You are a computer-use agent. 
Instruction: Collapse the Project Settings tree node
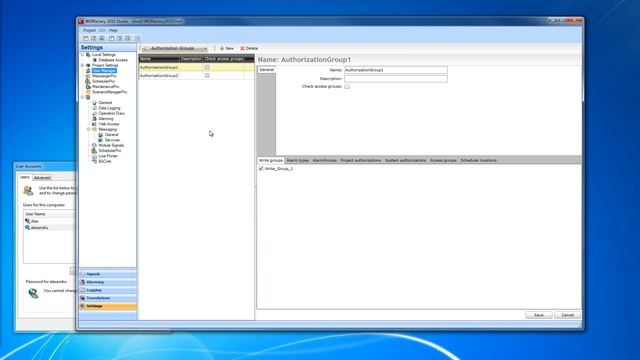pyautogui.click(x=82, y=65)
